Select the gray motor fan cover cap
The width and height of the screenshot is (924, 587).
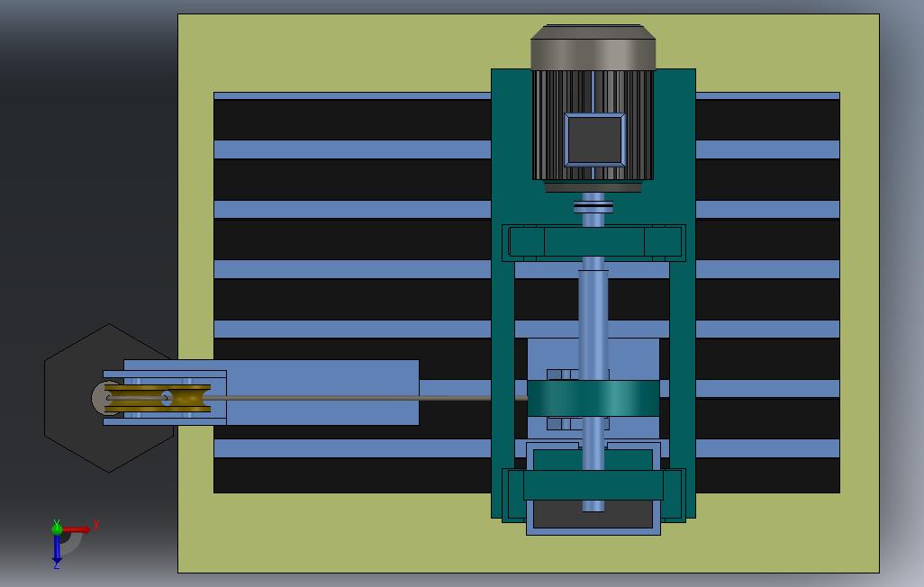coord(593,48)
